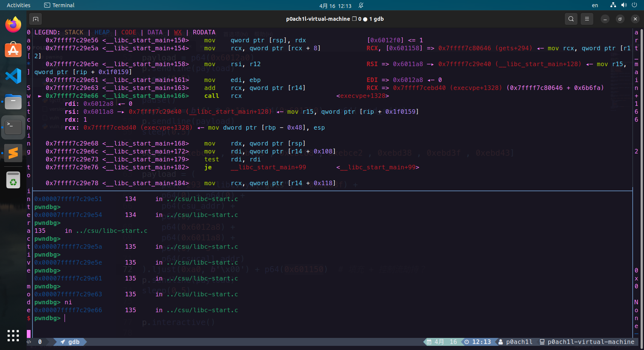This screenshot has width=644, height=350.
Task: Switch the 'en' input source indicator
Action: click(595, 5)
